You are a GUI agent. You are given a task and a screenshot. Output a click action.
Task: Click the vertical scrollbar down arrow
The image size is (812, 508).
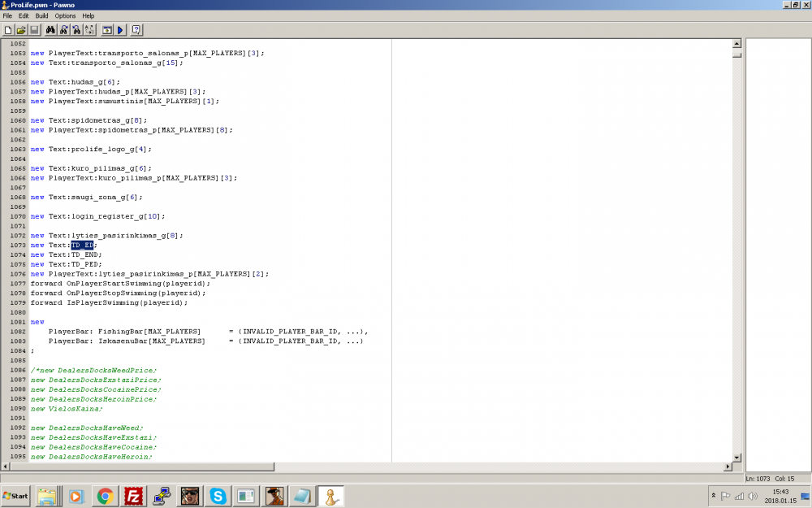tap(737, 458)
